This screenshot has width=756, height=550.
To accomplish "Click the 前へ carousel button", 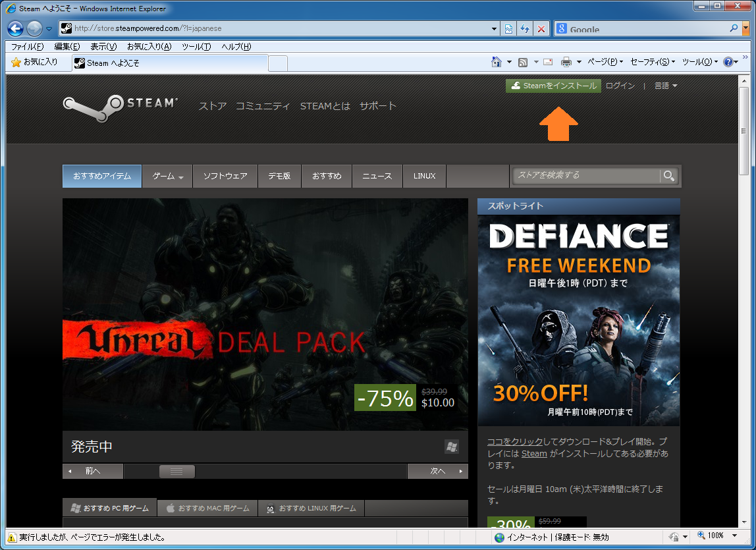I will [93, 472].
